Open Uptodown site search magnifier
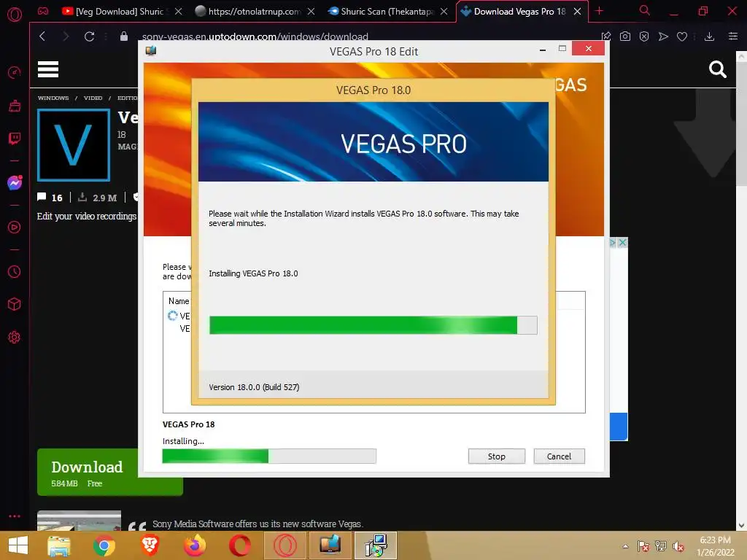 pos(718,69)
